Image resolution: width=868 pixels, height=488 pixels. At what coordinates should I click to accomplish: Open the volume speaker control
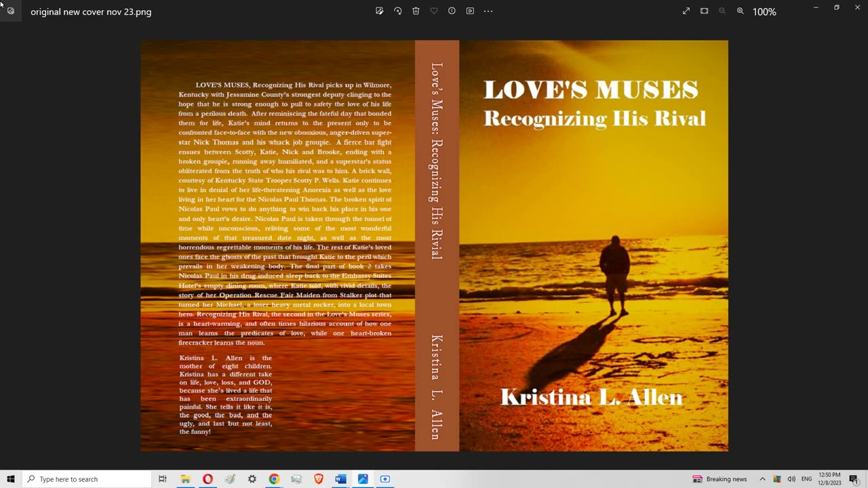click(x=791, y=479)
